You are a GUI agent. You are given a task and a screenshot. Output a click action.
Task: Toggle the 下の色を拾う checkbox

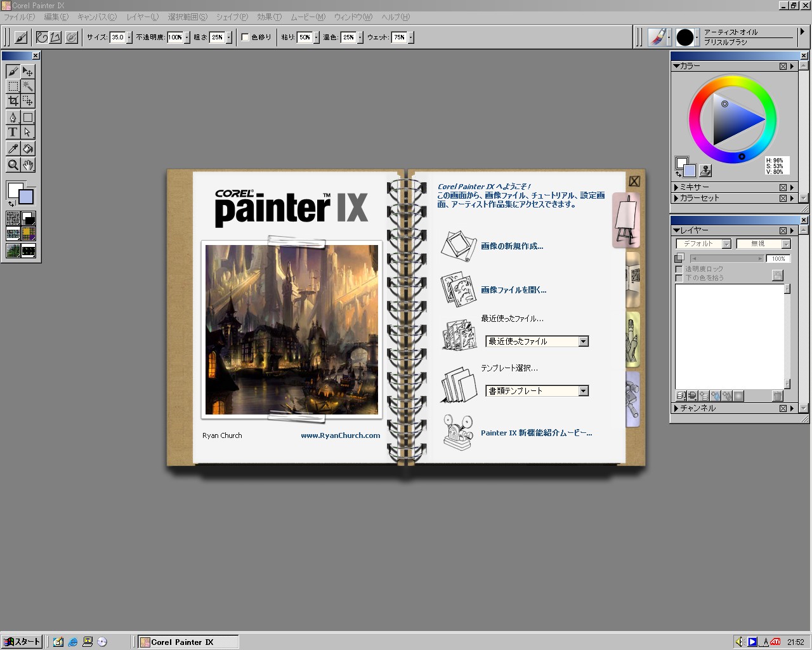click(x=679, y=278)
